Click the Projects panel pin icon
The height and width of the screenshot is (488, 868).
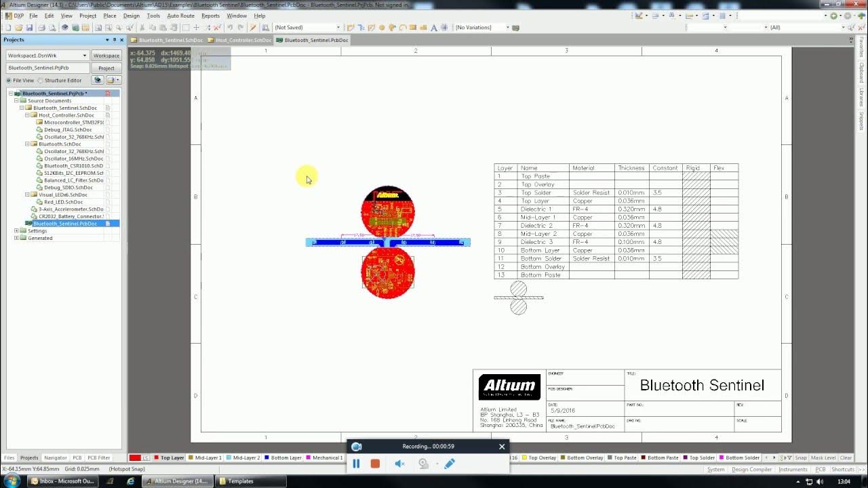[115, 40]
